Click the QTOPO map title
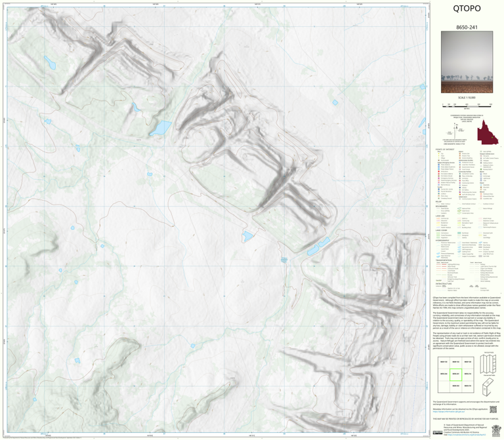504x440 pixels. 467,9
